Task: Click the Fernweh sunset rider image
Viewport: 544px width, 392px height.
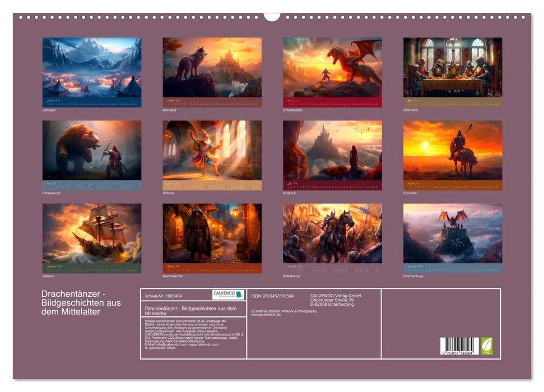Action: click(x=453, y=151)
